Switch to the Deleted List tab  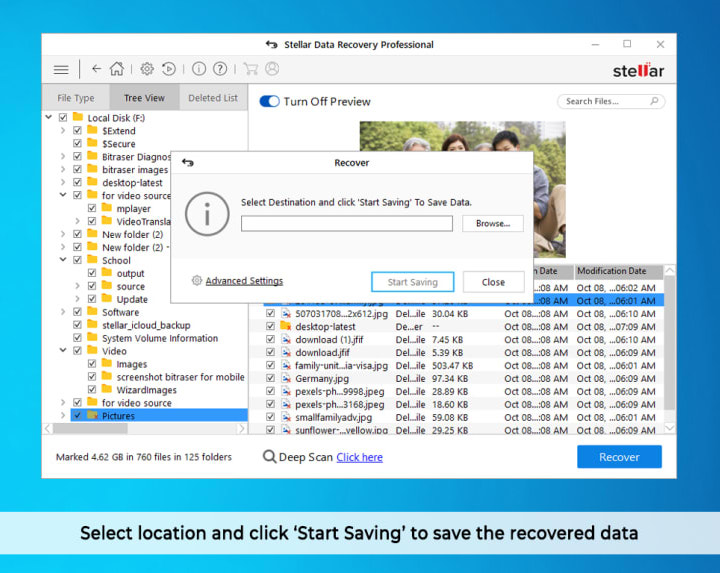click(x=213, y=98)
